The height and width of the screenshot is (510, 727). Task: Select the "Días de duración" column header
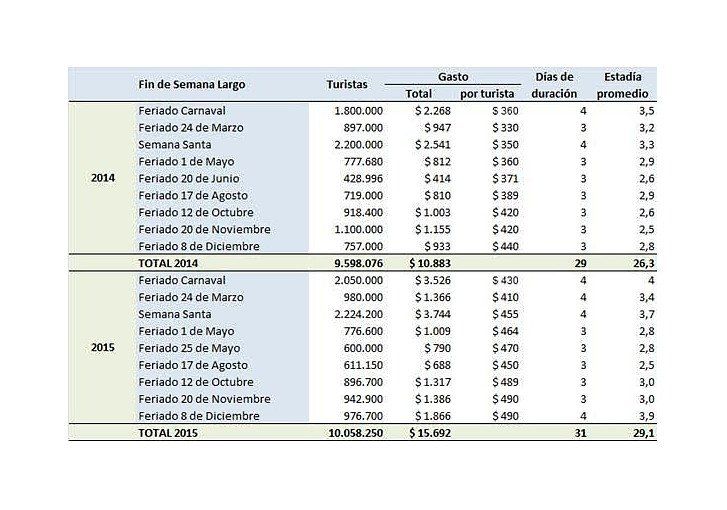[x=555, y=85]
